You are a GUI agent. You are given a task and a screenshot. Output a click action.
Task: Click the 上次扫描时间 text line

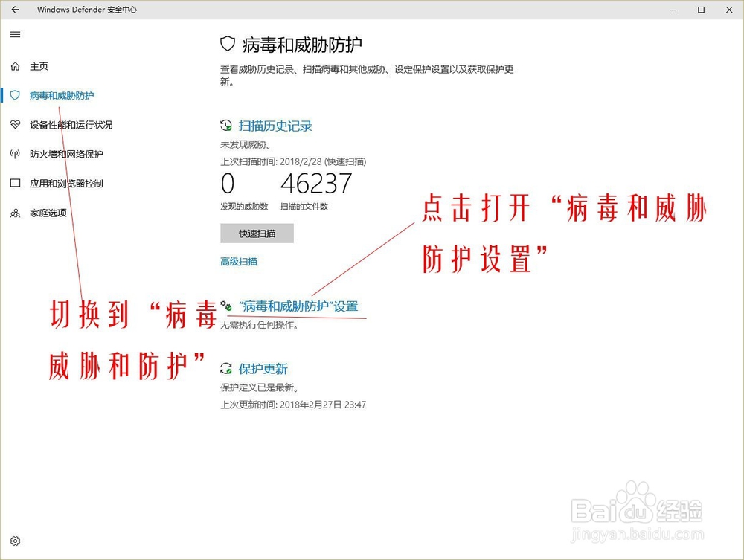click(x=293, y=161)
